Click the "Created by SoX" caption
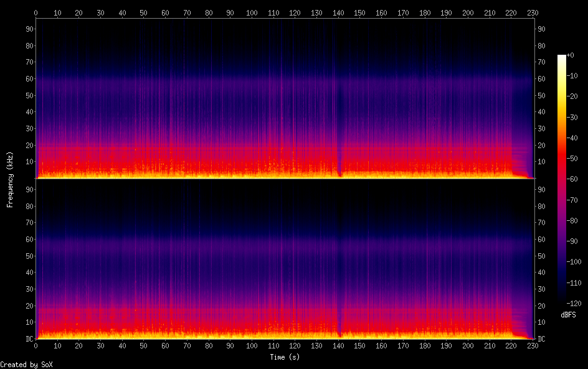The image size is (588, 369). tap(26, 365)
